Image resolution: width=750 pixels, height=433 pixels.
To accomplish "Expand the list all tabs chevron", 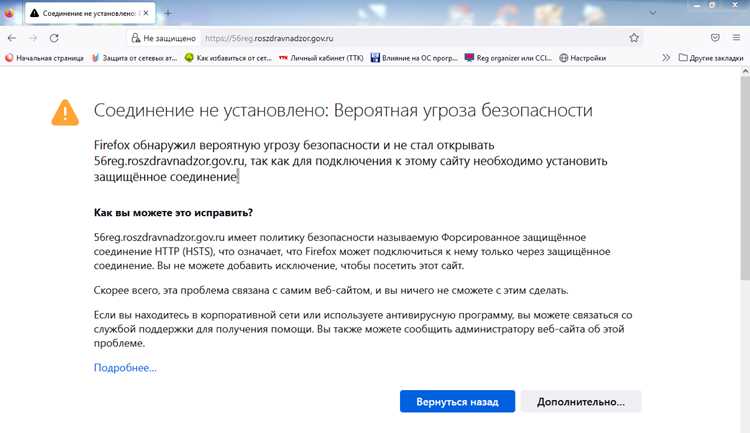I will click(x=652, y=13).
